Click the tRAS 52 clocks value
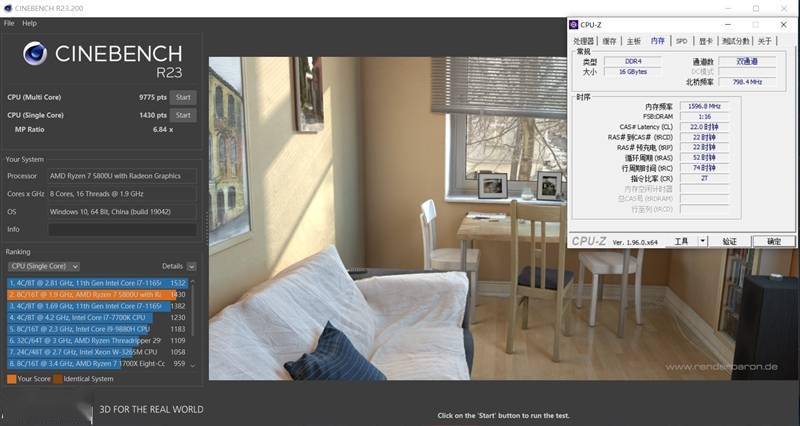800x426 pixels. click(704, 158)
